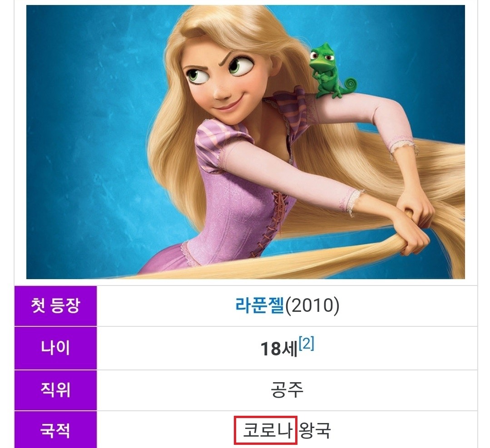
Task: Click the (2010) year text
Action: pos(312,305)
